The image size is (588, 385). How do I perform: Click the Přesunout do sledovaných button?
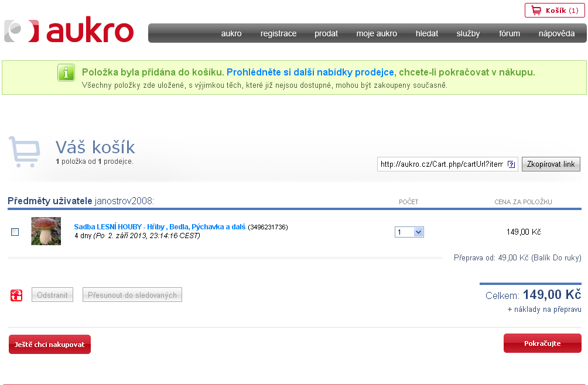tap(132, 295)
